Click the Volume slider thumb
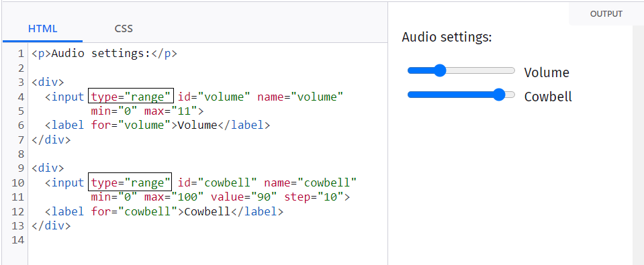Screen dimensions: 644x265 440,70
